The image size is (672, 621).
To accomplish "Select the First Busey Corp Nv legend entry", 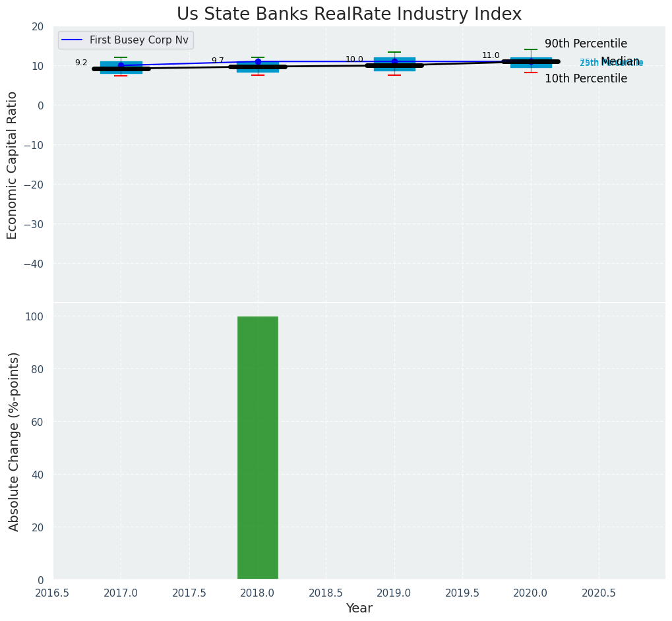I will [138, 40].
